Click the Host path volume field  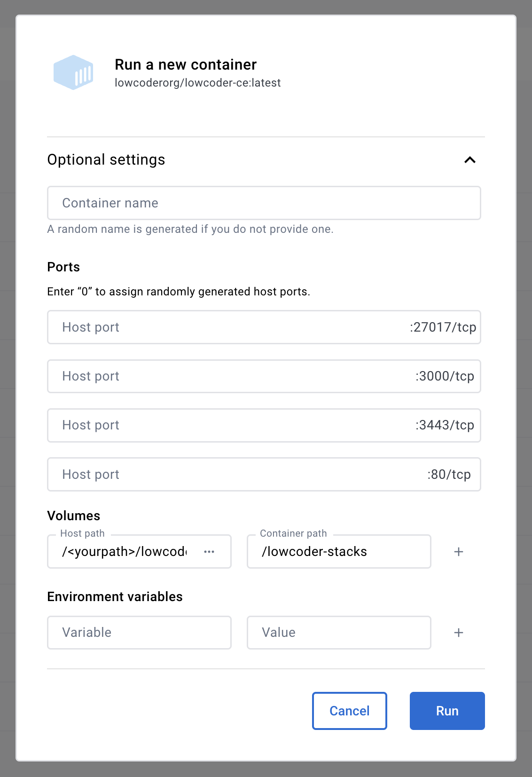pos(125,551)
